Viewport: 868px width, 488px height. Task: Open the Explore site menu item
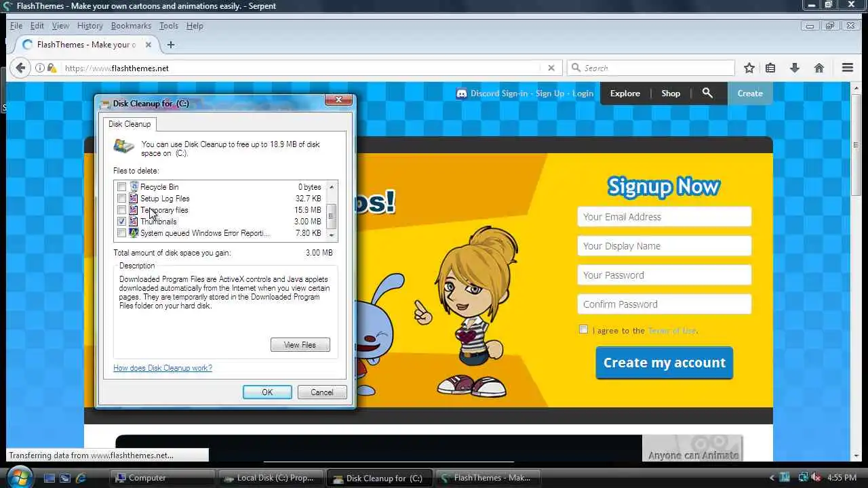[625, 94]
